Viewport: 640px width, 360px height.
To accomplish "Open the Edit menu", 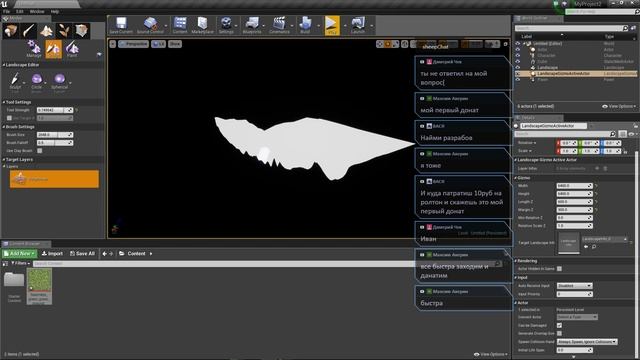I will tap(20, 11).
